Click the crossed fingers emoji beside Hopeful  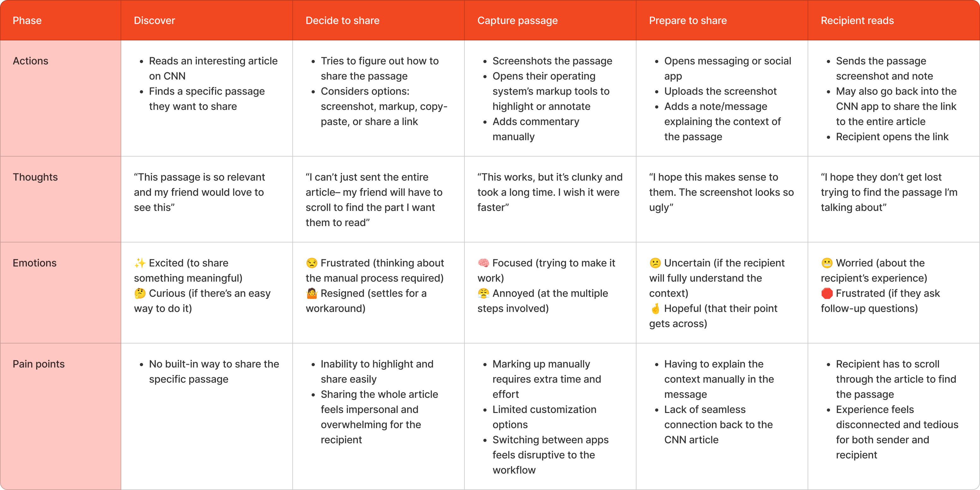[x=655, y=308]
